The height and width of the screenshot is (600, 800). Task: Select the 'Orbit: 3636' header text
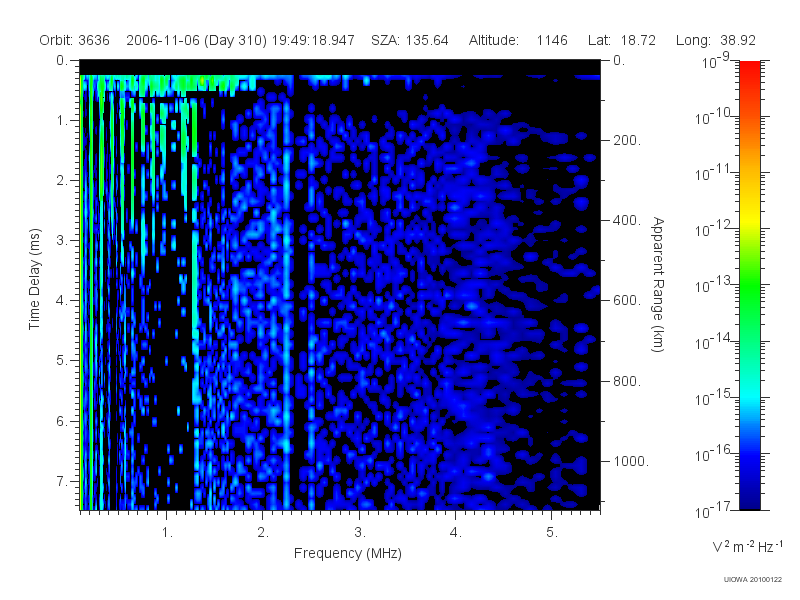click(x=74, y=40)
